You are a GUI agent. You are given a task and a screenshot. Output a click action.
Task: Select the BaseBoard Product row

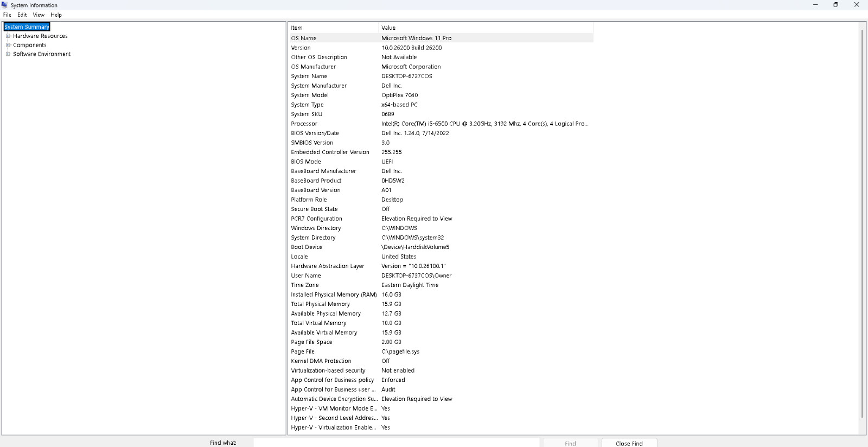coord(441,181)
